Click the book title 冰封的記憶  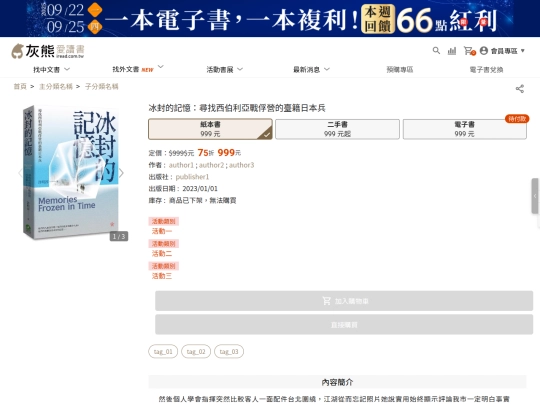pos(237,108)
